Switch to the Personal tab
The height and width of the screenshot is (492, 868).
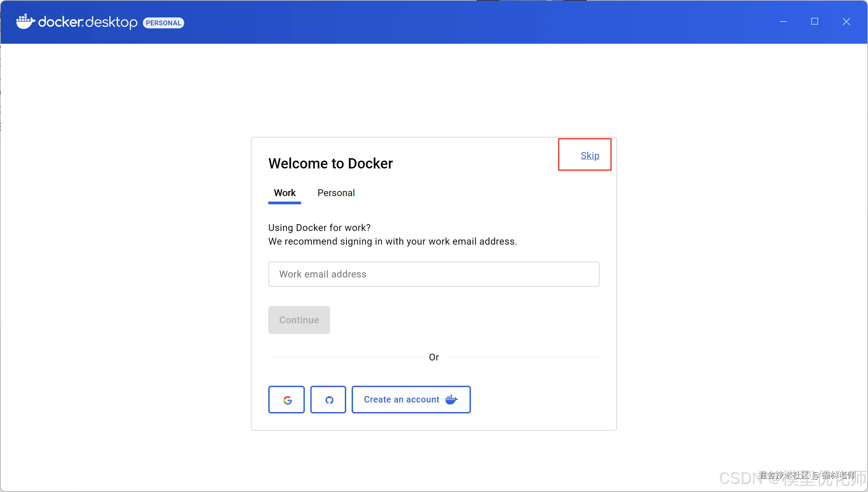pyautogui.click(x=336, y=193)
